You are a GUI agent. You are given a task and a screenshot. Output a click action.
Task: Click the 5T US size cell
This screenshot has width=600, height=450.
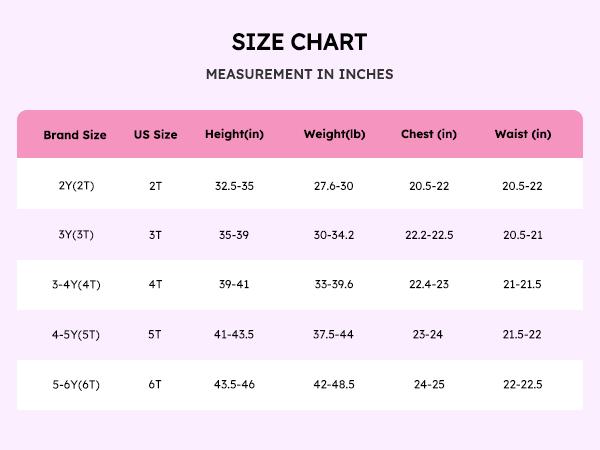coord(155,334)
